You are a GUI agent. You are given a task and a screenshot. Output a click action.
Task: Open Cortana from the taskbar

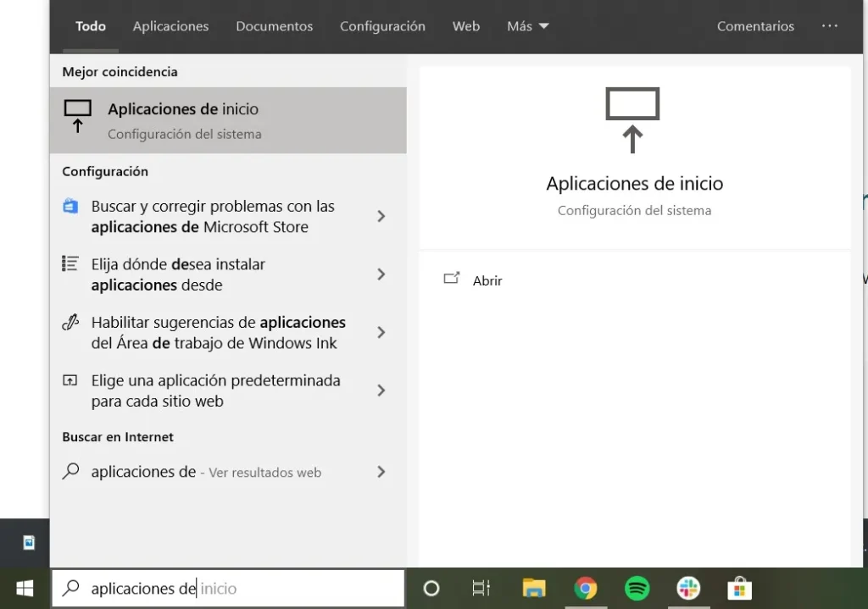pos(431,588)
